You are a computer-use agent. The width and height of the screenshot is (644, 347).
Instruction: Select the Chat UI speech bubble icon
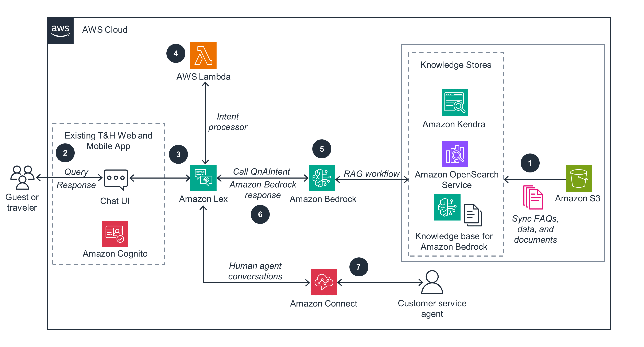coord(116,180)
